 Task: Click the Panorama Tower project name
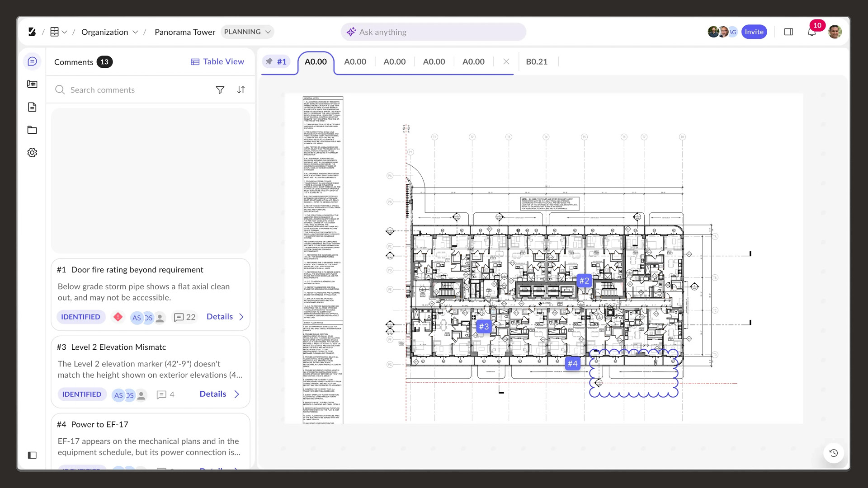(185, 32)
